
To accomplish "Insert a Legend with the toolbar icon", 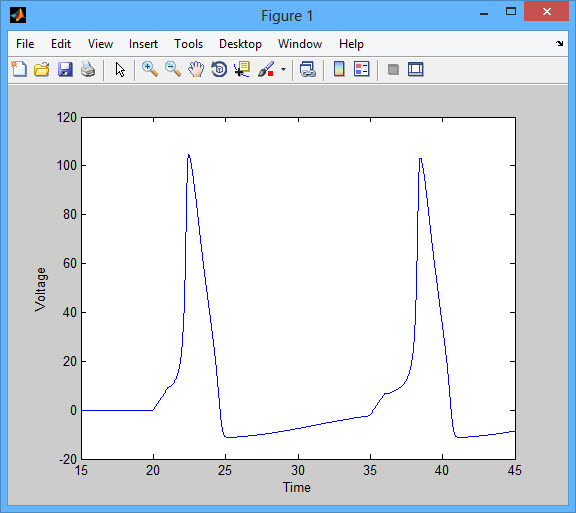I will (361, 69).
